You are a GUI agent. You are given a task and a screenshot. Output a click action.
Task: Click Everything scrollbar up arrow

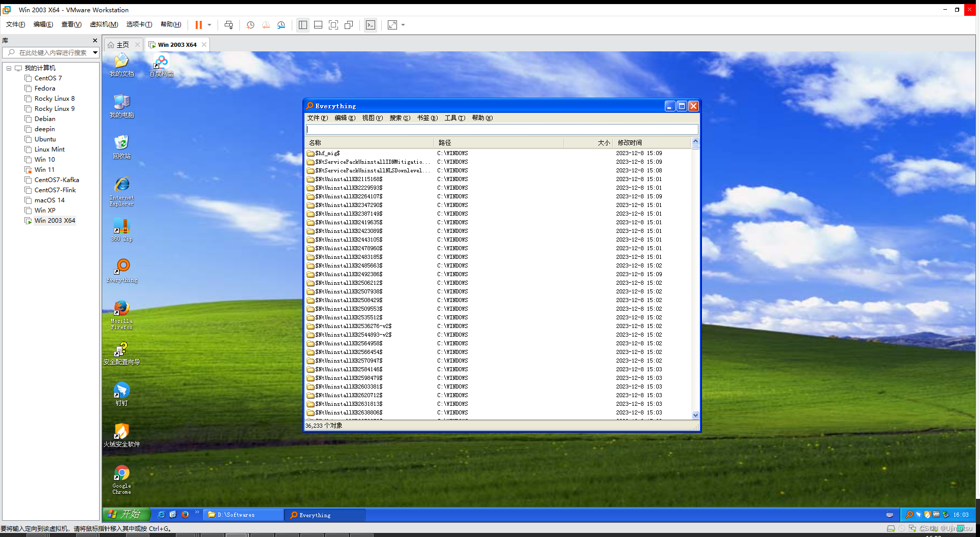[695, 141]
